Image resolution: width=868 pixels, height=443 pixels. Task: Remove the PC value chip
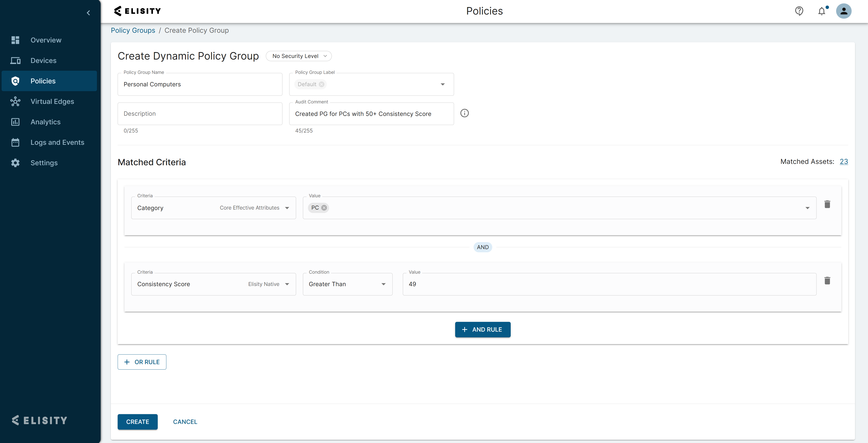click(x=324, y=208)
